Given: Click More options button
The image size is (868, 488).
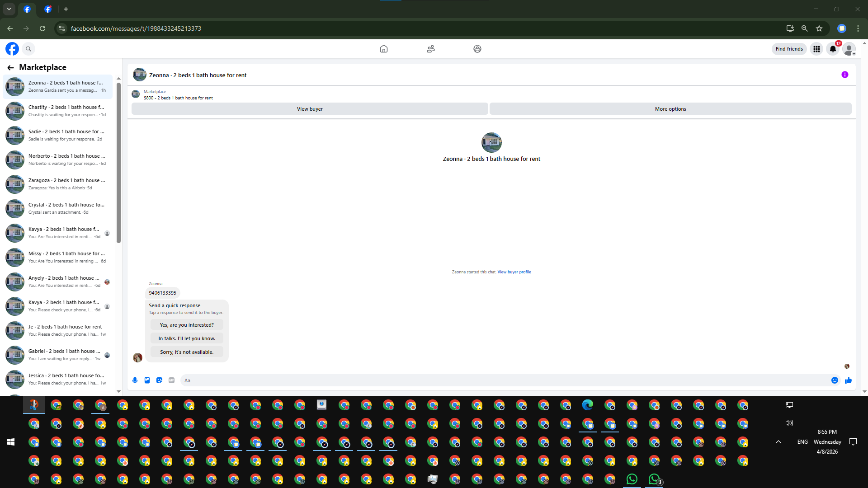Looking at the screenshot, I should (x=670, y=109).
